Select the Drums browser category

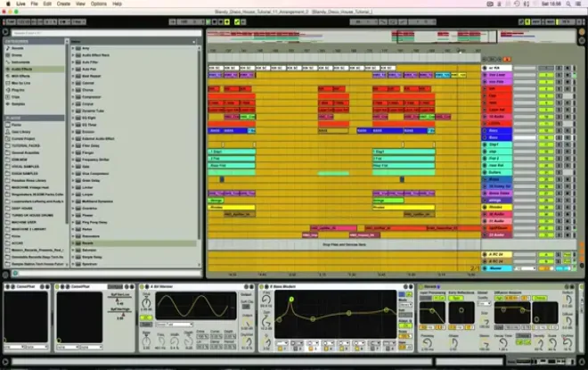[x=17, y=55]
